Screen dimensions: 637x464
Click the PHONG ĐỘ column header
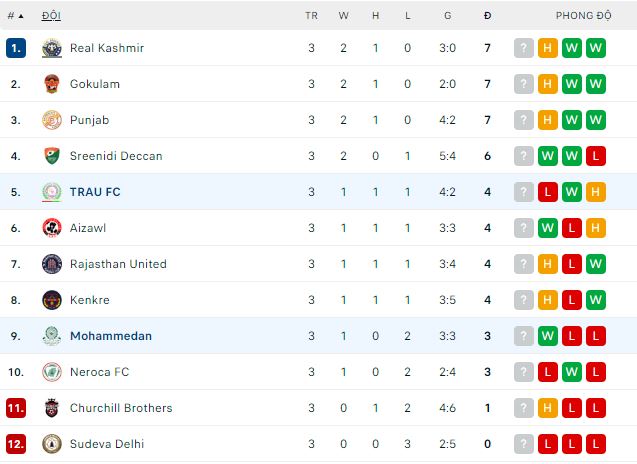(583, 16)
